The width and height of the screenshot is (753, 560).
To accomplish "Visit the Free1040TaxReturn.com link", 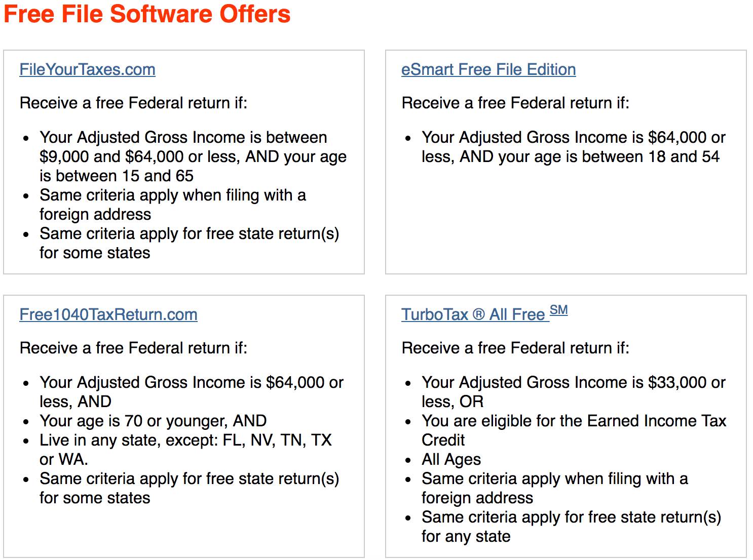I will point(108,314).
